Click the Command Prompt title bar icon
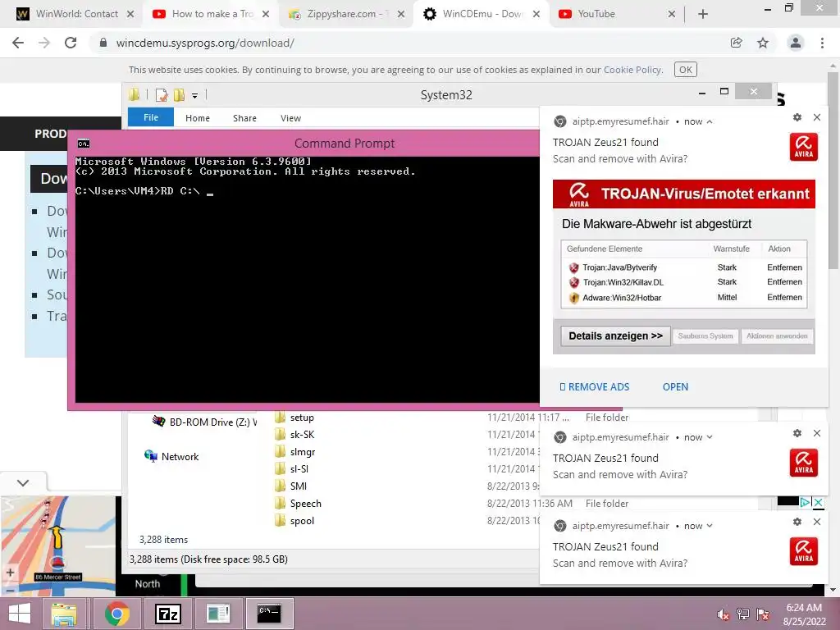The width and height of the screenshot is (840, 630). click(x=84, y=144)
